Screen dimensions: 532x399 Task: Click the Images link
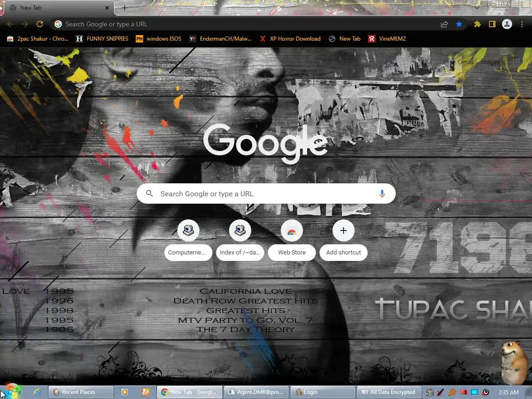pos(490,62)
